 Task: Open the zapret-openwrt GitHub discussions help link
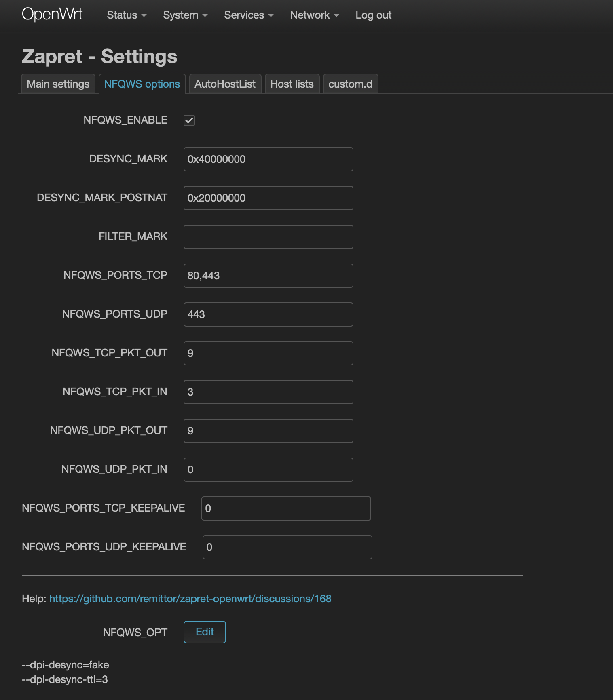click(x=190, y=599)
